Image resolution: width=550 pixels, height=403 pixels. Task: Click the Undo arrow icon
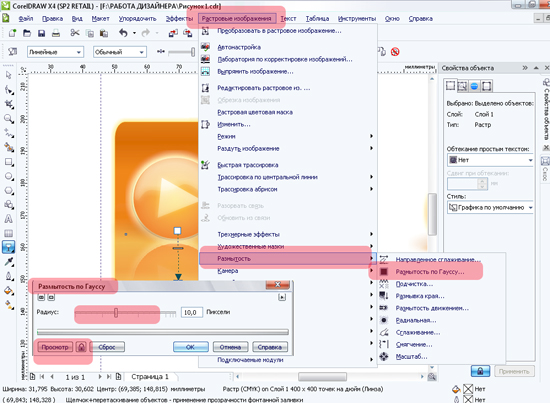coord(123,33)
